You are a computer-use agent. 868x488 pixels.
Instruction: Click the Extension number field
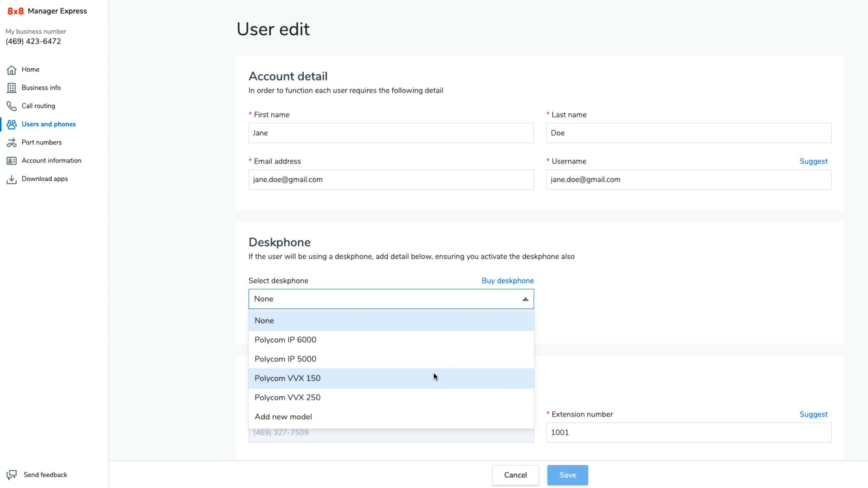(x=689, y=433)
